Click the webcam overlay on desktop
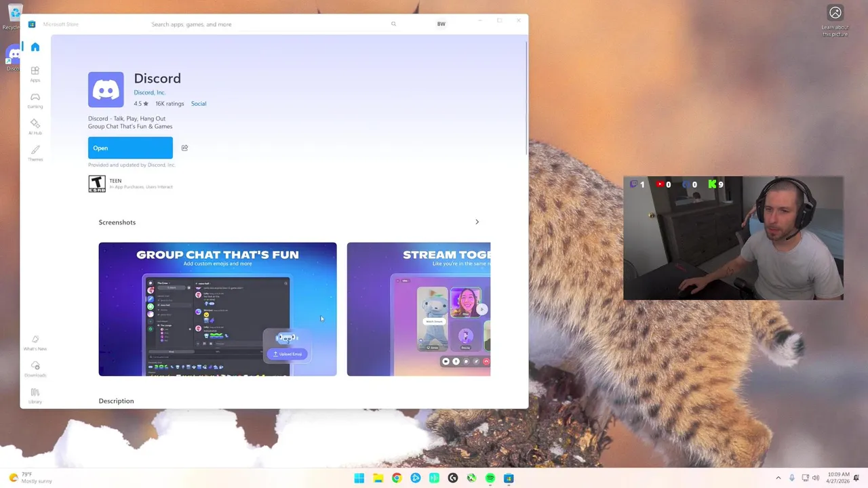Viewport: 868px width, 488px height. point(733,238)
